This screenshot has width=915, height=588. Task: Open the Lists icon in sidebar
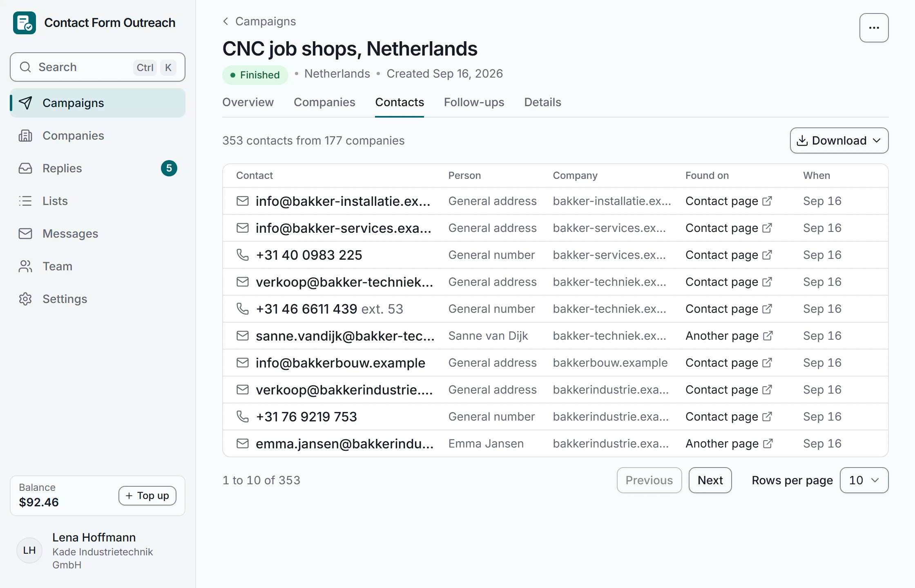pyautogui.click(x=25, y=201)
